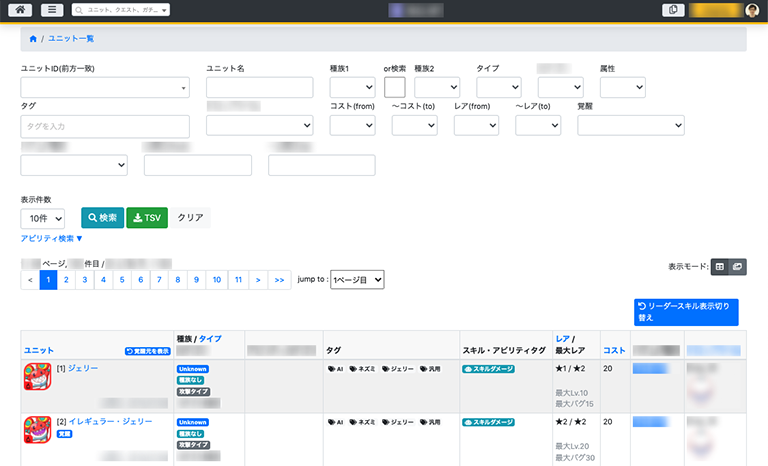Screen dimensions: 768x466
Task: Open the 表示件数 10件 dropdown
Action: pos(43,219)
